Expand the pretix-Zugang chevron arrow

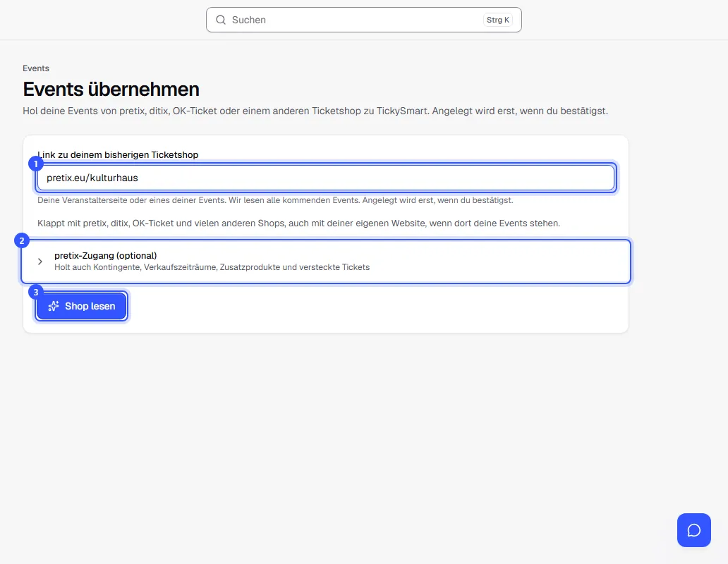click(x=40, y=262)
